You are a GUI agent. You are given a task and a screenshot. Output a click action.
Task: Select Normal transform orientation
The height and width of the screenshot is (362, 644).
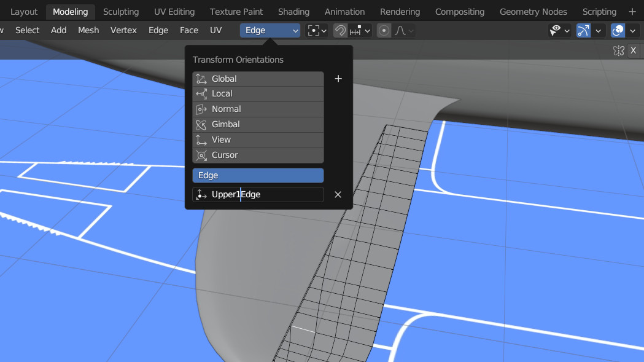tap(258, 109)
